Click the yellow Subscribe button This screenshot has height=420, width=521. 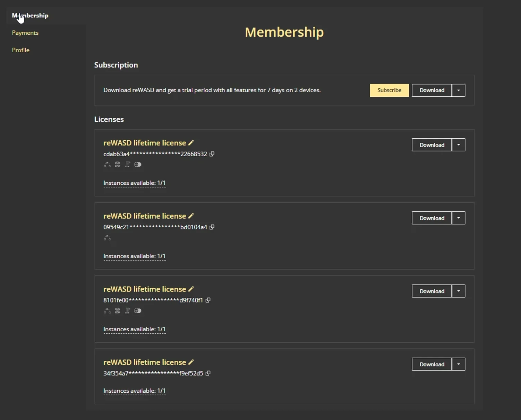pos(389,90)
